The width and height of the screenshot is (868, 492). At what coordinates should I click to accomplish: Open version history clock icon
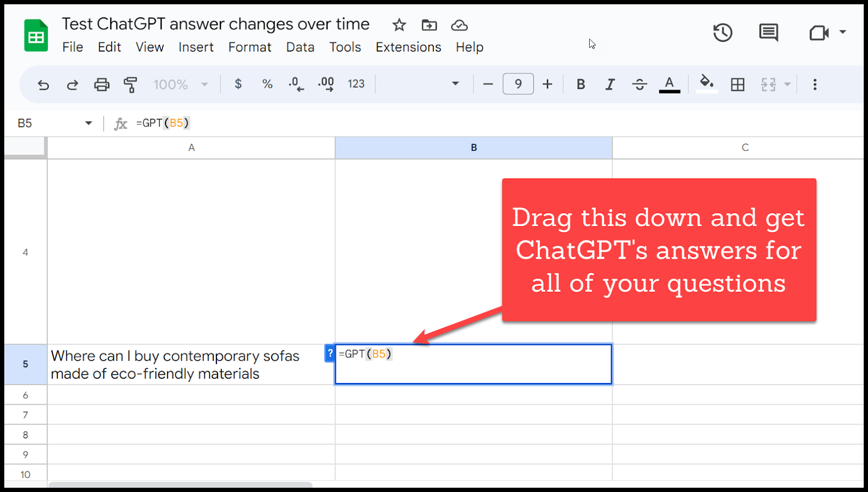click(723, 33)
